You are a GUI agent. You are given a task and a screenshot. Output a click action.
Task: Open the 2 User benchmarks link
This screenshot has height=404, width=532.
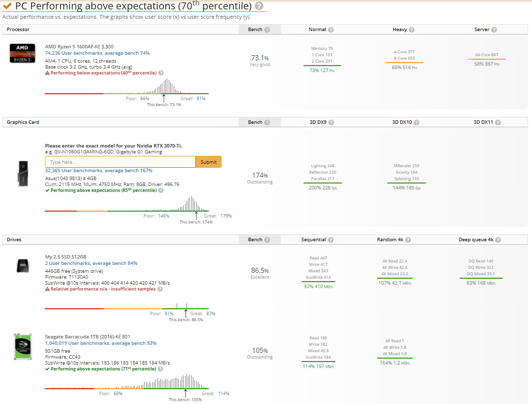(91, 263)
